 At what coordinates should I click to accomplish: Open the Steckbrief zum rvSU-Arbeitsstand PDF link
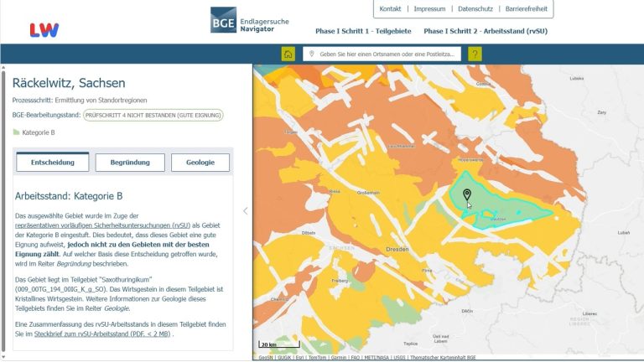(102, 334)
